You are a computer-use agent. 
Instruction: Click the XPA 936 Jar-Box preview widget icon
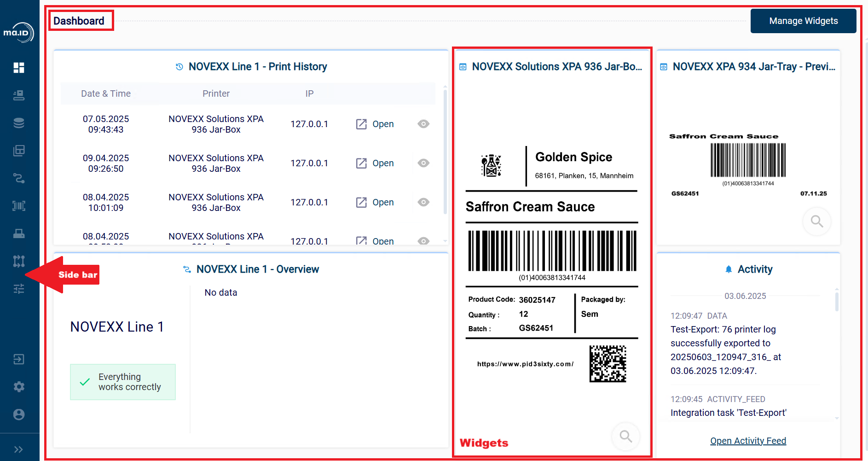click(463, 67)
